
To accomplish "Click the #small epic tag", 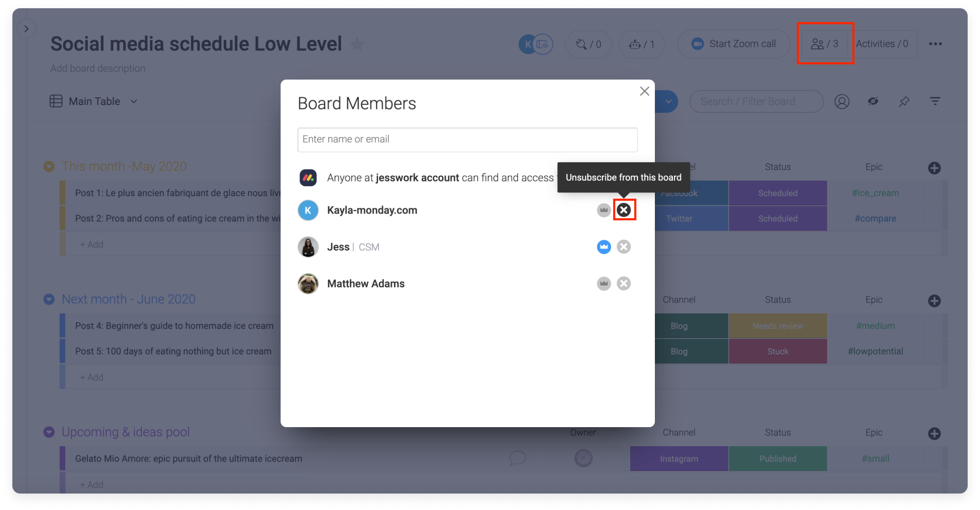I will click(875, 459).
